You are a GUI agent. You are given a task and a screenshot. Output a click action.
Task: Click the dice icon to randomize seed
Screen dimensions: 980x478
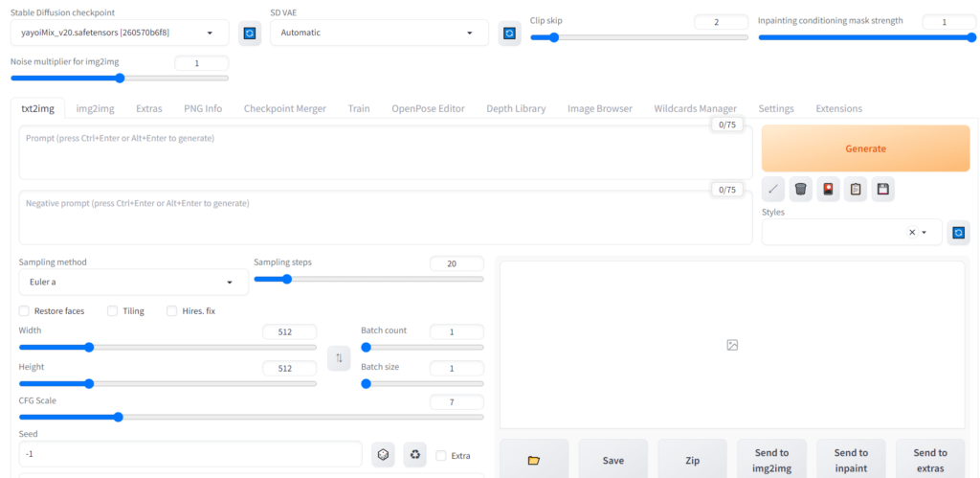click(383, 455)
